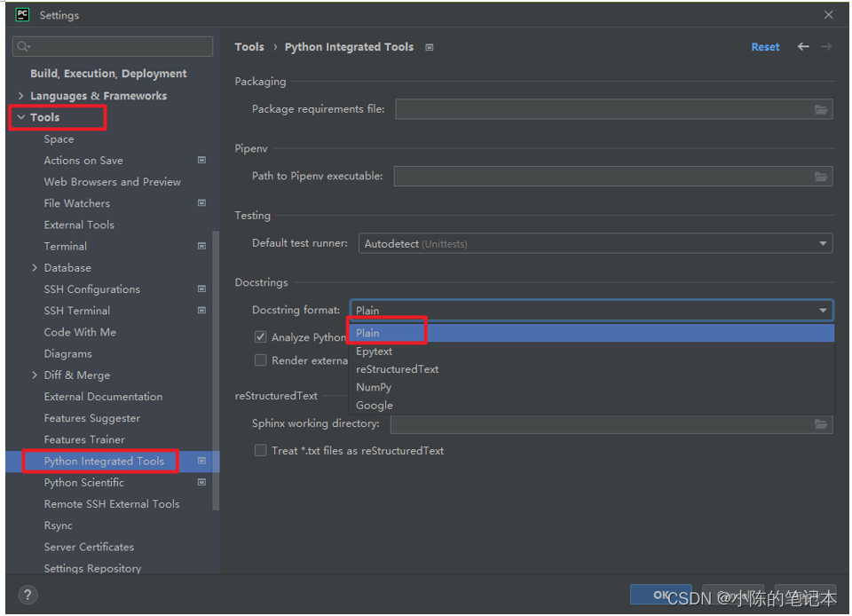The height and width of the screenshot is (616, 852).
Task: Click the project icon next to Python Integrated Tools
Action: click(x=201, y=462)
